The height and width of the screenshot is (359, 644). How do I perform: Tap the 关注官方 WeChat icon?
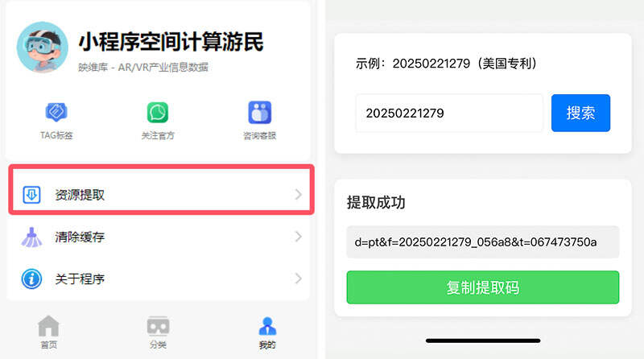[158, 112]
